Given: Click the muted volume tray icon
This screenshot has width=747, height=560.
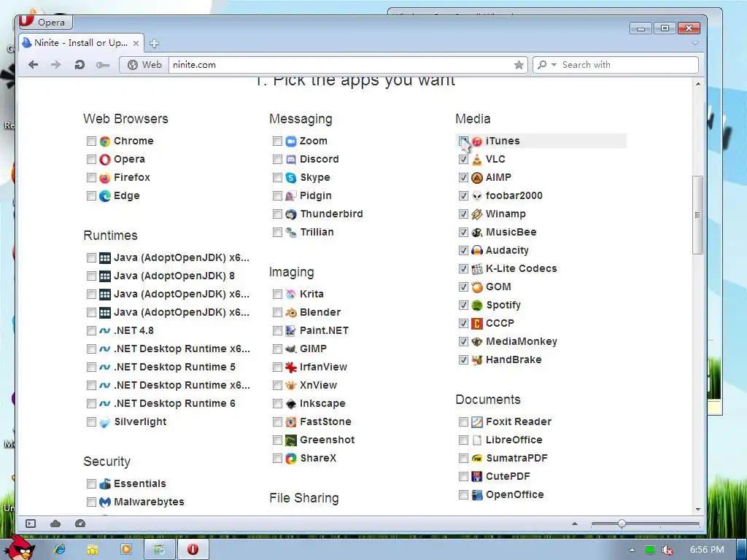Looking at the screenshot, I should 667,550.
